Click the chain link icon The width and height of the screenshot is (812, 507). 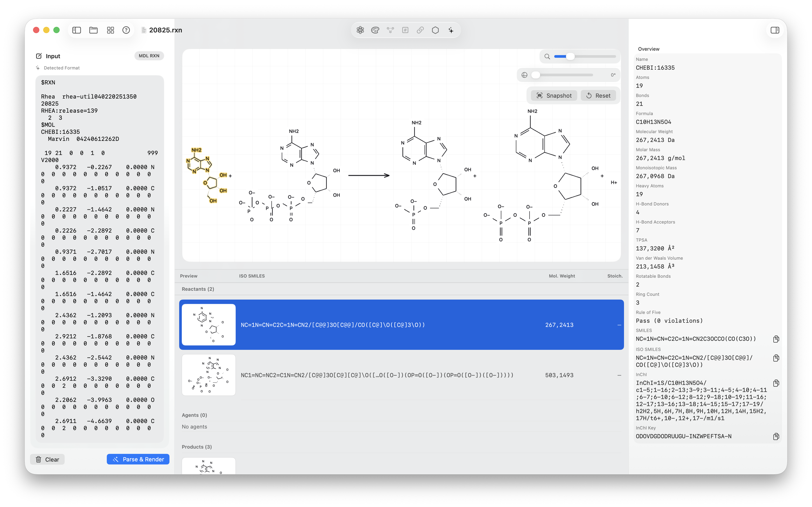[420, 30]
